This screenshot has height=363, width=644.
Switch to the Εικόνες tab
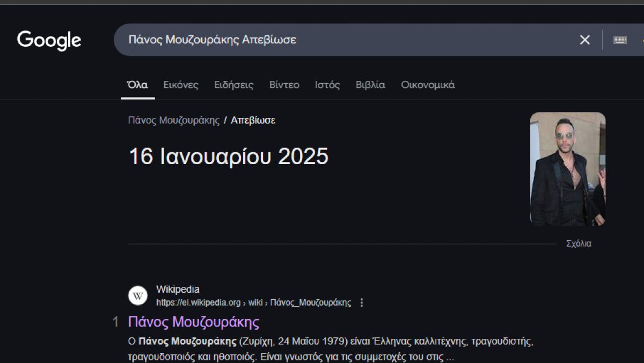click(x=181, y=85)
